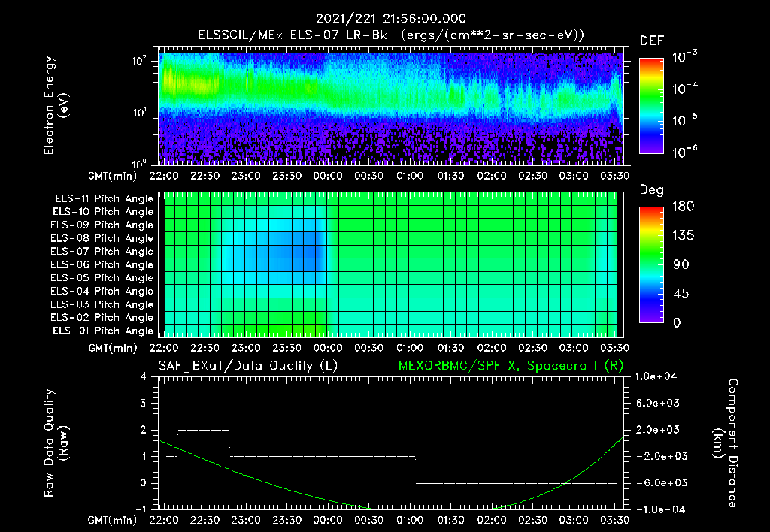Screen dimensions: 770x532
Task: Click the ELS-10 Pitch Angle row label
Action: pos(103,212)
